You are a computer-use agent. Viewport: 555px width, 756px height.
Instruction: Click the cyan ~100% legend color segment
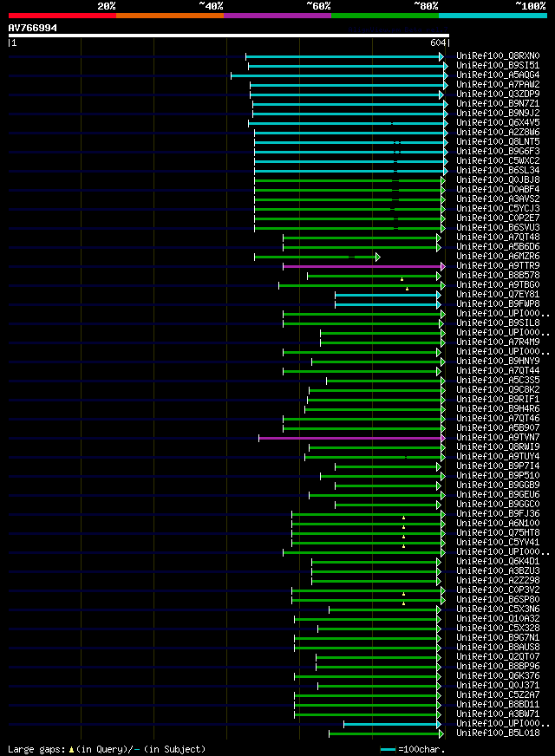493,16
